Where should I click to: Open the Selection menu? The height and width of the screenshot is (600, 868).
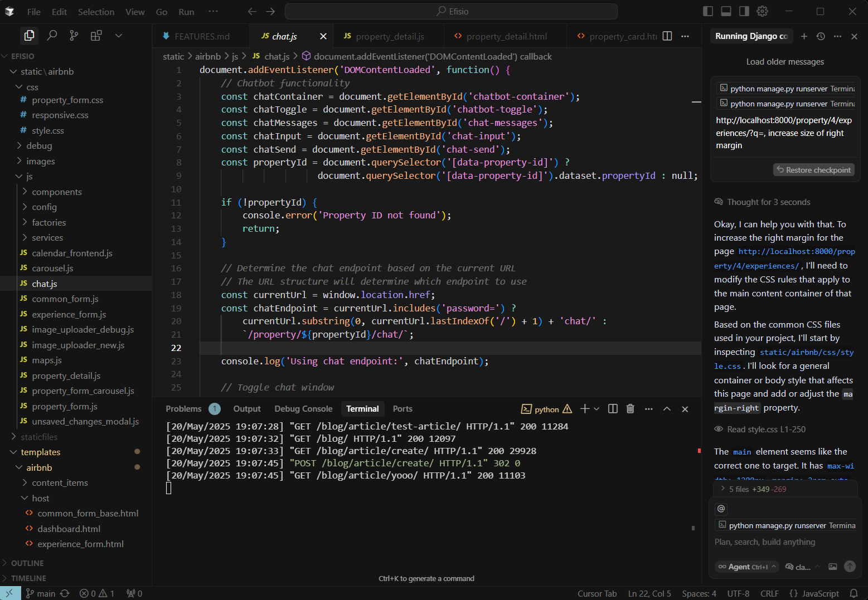(96, 12)
